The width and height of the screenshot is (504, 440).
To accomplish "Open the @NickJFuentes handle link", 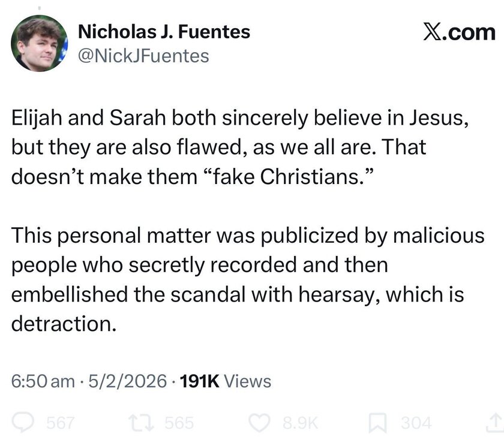I will 144,56.
